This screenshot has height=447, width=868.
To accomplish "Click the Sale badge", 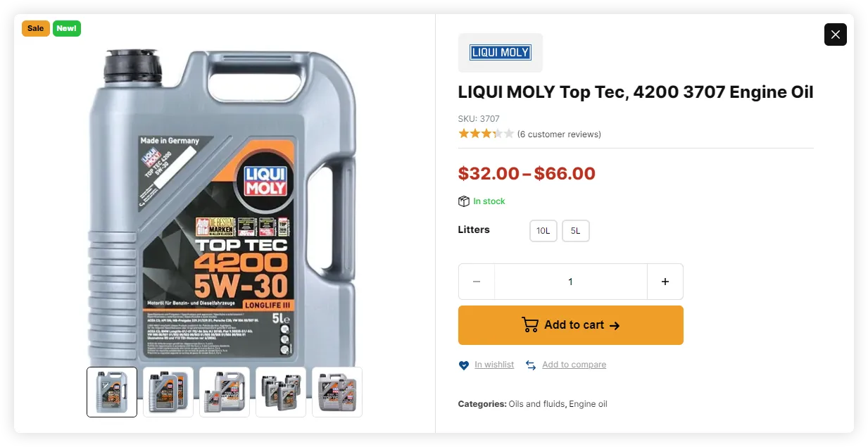I will pos(35,28).
